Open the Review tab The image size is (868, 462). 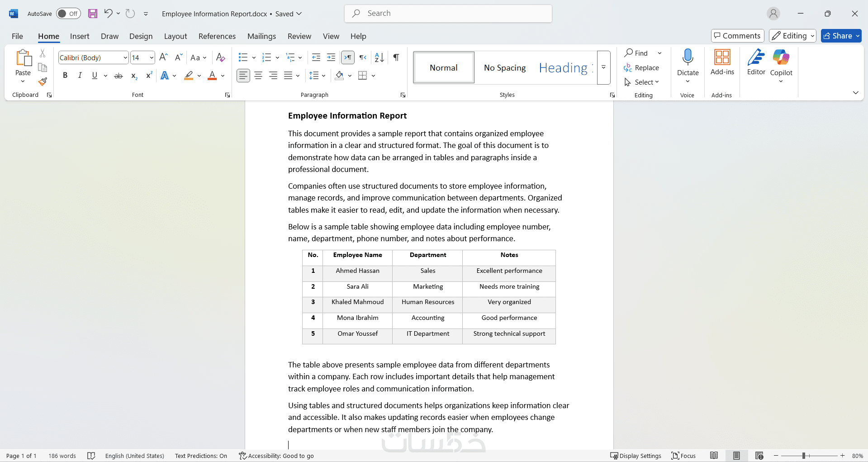[x=299, y=36]
